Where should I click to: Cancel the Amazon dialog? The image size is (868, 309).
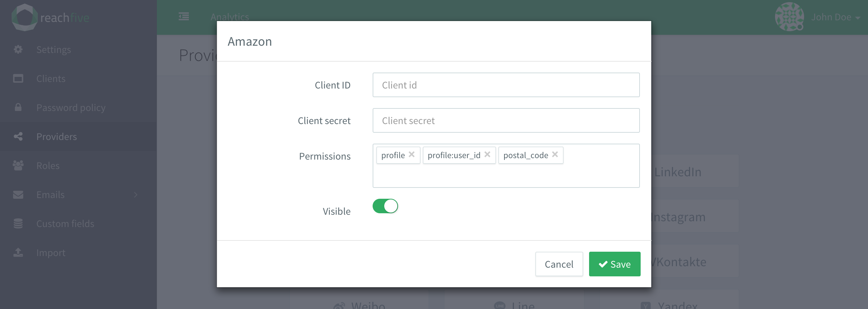coord(559,264)
